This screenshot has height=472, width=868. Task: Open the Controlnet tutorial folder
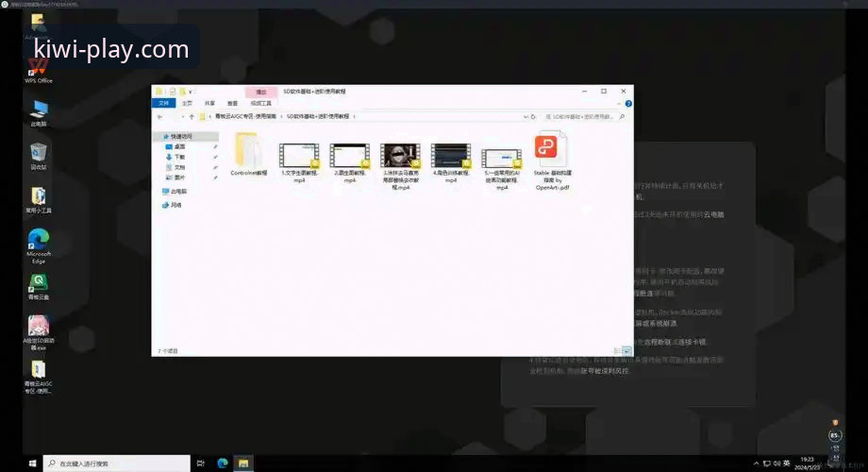(248, 154)
